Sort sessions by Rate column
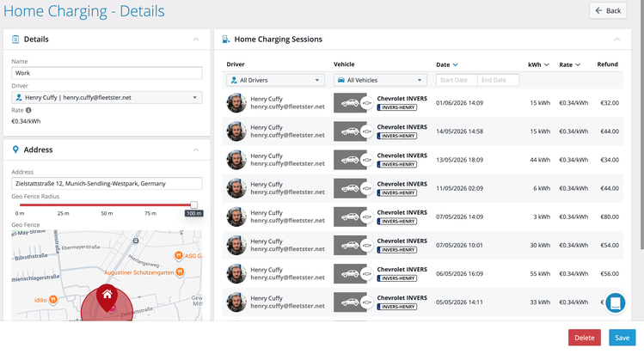 (570, 64)
